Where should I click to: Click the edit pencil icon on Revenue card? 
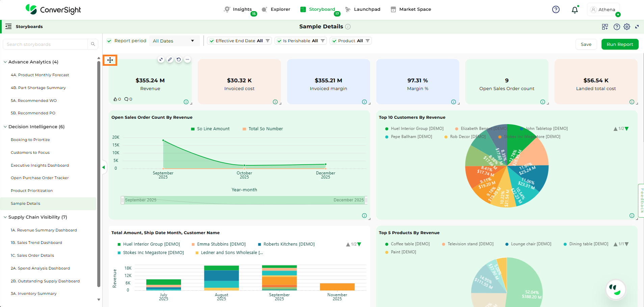[170, 60]
